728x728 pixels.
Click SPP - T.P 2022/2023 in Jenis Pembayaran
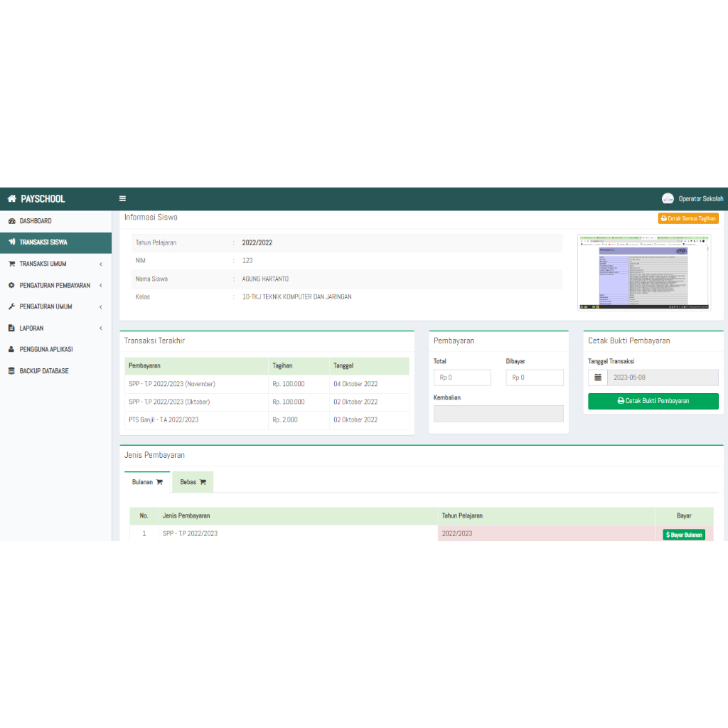190,533
